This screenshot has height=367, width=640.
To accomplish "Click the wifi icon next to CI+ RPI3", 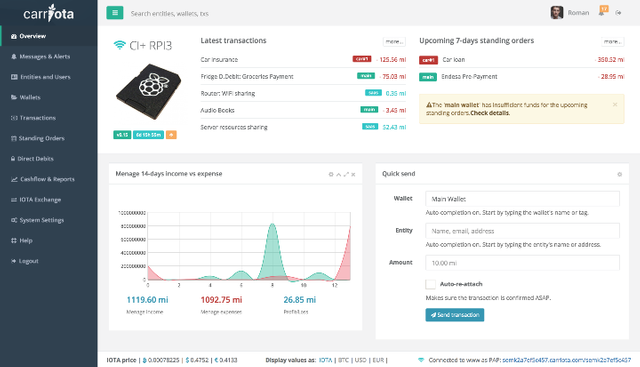I will click(x=119, y=45).
